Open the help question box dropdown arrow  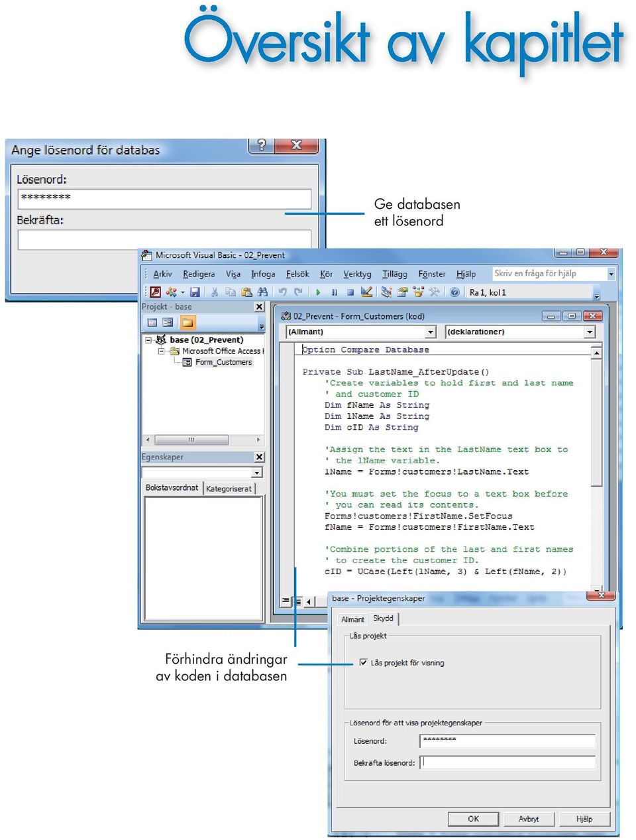tap(611, 274)
